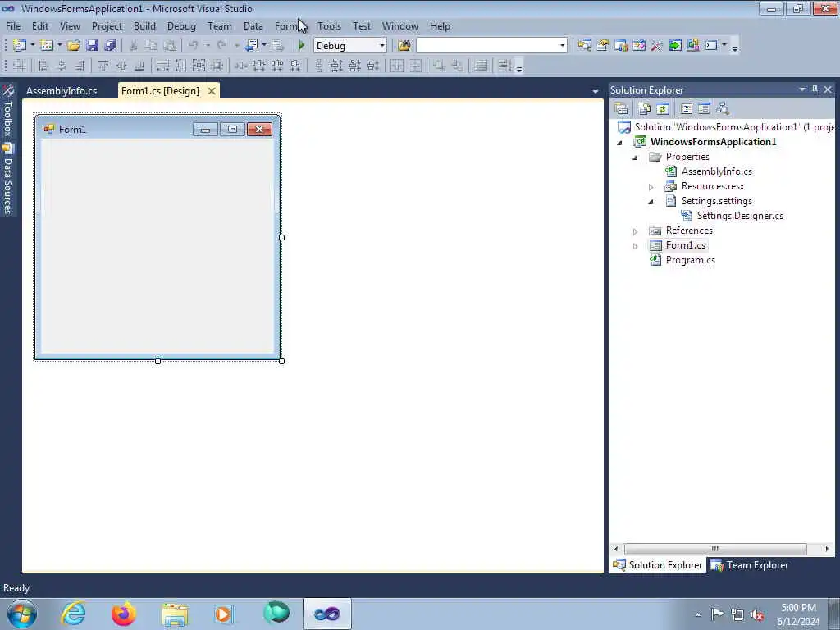Click the Align Tops layout icon
Image resolution: width=840 pixels, height=630 pixels.
pos(103,66)
